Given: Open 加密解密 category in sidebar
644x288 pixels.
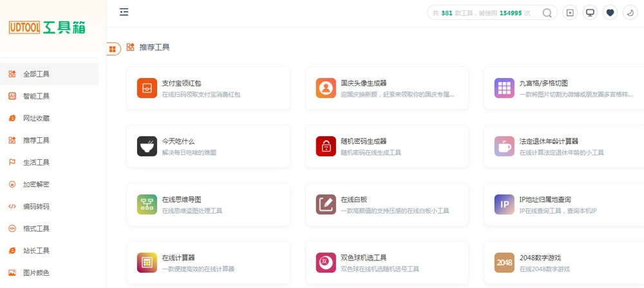Looking at the screenshot, I should [x=50, y=184].
